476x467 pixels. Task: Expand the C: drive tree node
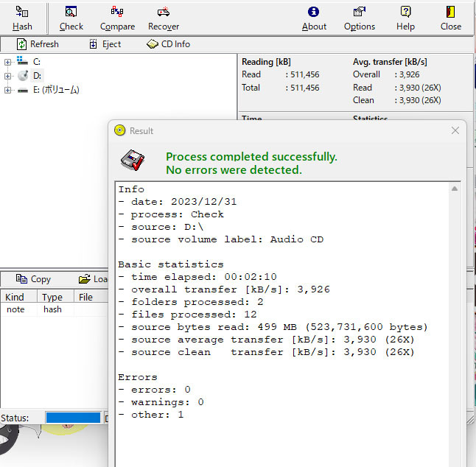[8, 62]
